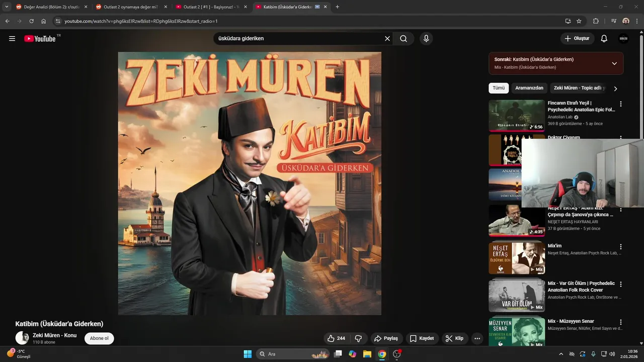Start voice search with the microphone
This screenshot has height=362, width=644.
click(426, 39)
